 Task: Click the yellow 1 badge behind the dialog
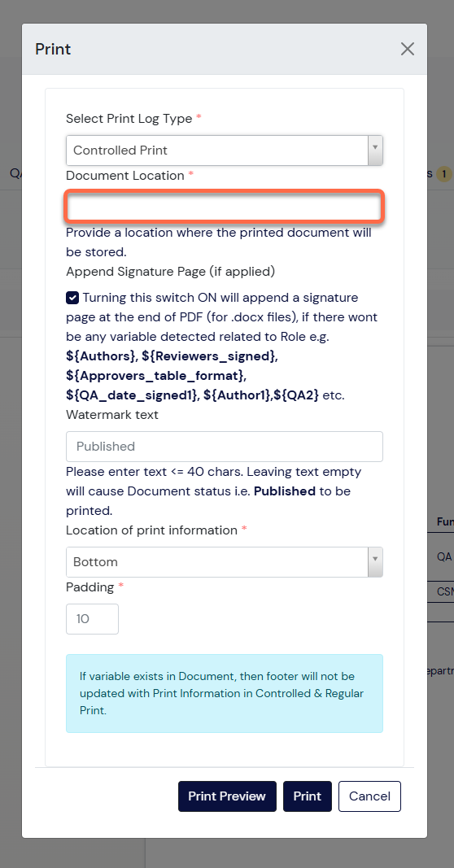pyautogui.click(x=443, y=174)
